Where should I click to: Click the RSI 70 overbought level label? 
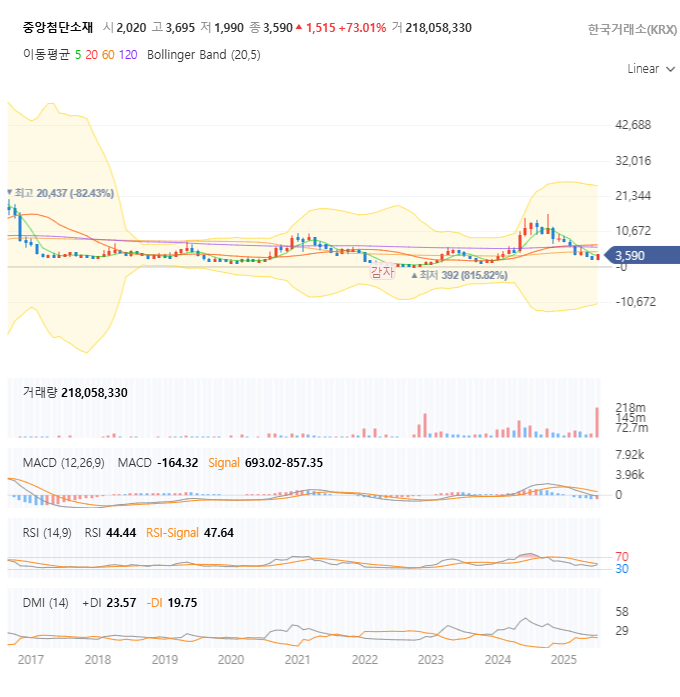(x=622, y=557)
